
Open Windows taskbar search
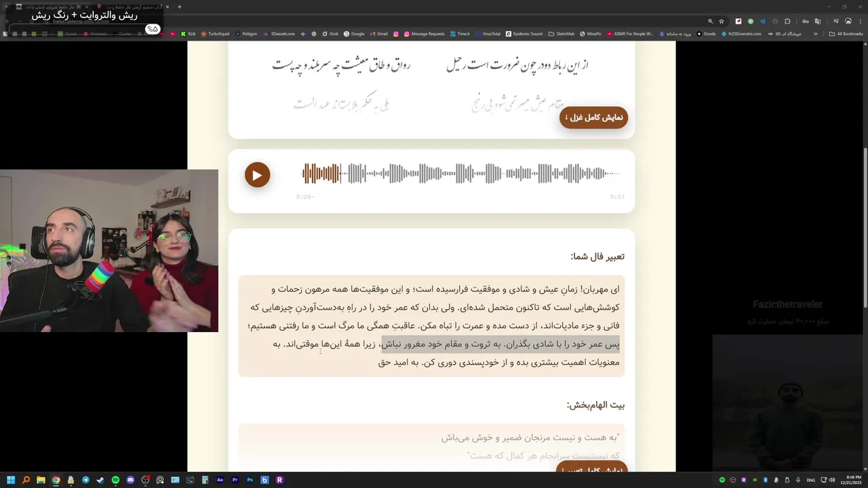(26, 480)
